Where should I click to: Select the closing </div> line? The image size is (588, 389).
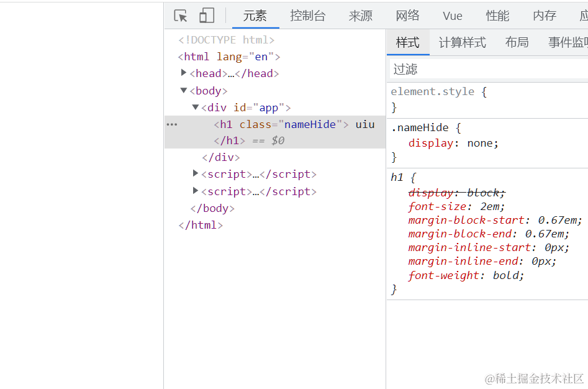pyautogui.click(x=221, y=157)
